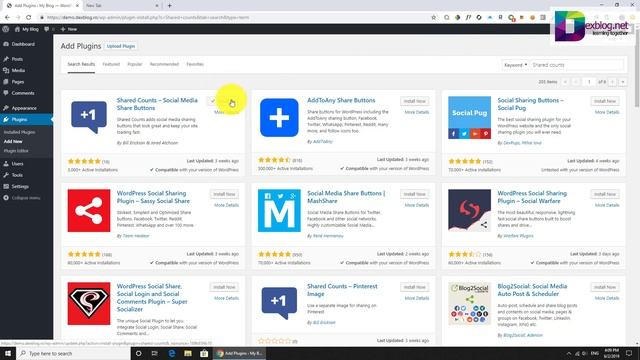This screenshot has height=360, width=640.
Task: Click the current page number field
Action: click(x=589, y=82)
